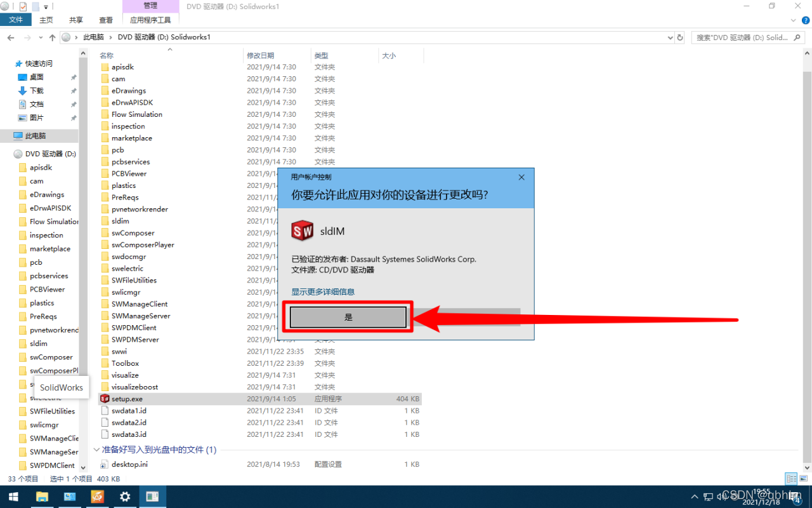The image size is (812, 508).
Task: Click the setup.exe SolidWorks icon
Action: (x=105, y=399)
